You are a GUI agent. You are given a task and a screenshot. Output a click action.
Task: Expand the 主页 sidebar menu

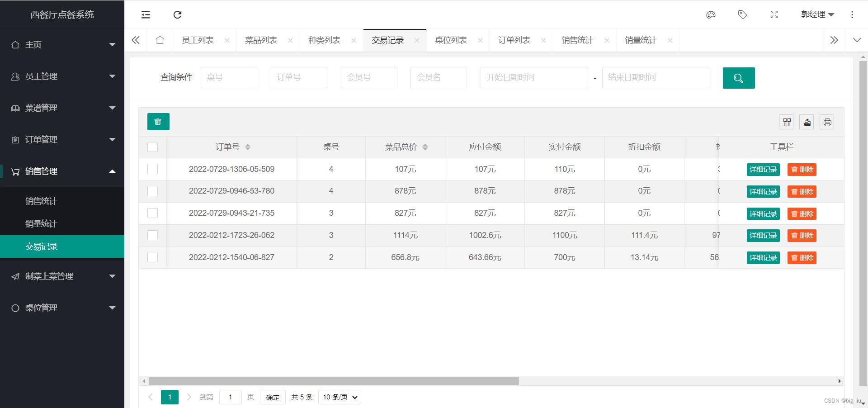[62, 44]
